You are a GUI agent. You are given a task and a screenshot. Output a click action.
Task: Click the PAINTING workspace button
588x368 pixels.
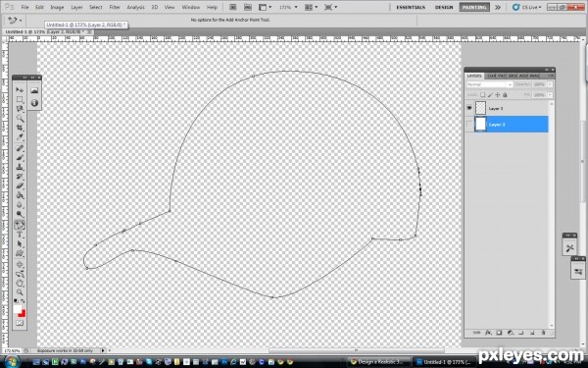click(474, 7)
